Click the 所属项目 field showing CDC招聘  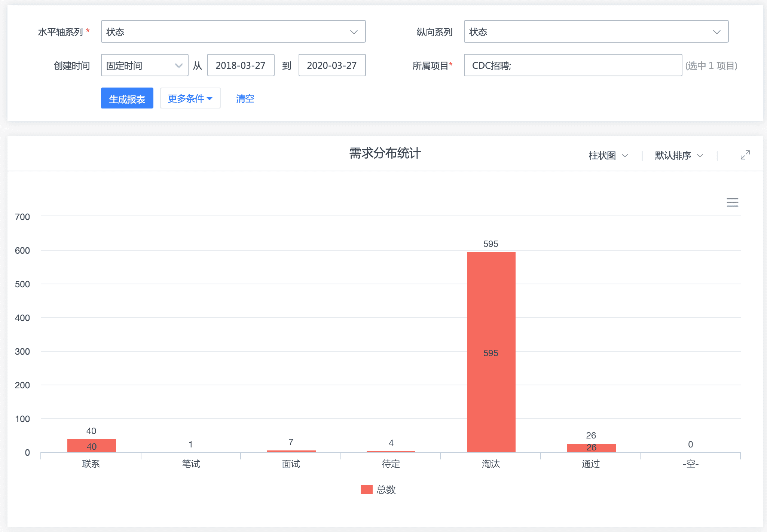tap(572, 65)
